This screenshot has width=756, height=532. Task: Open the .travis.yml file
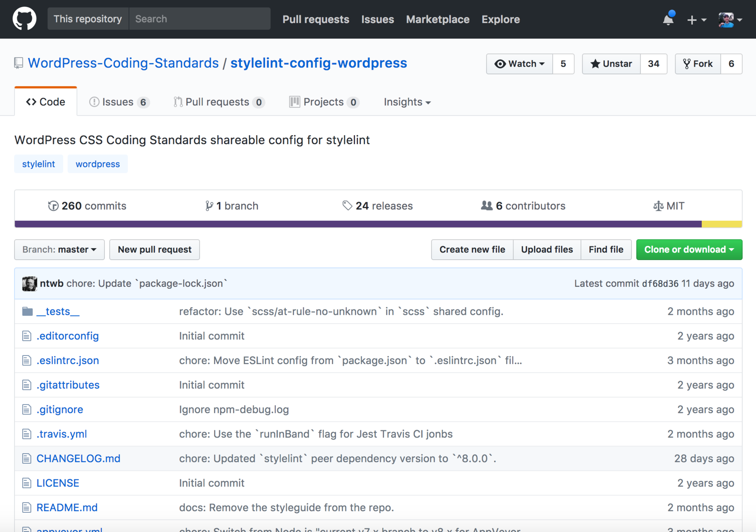click(61, 434)
